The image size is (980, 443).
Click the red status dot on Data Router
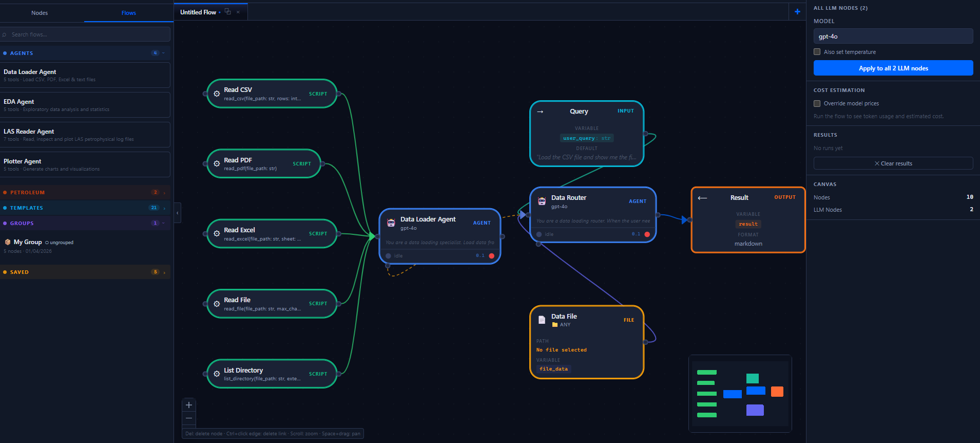[647, 234]
